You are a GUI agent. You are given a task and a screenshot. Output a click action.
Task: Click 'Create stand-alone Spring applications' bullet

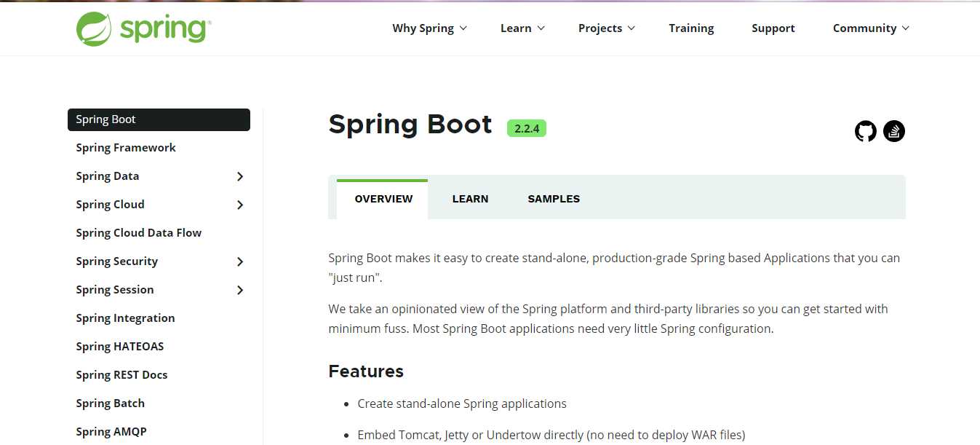tap(462, 403)
